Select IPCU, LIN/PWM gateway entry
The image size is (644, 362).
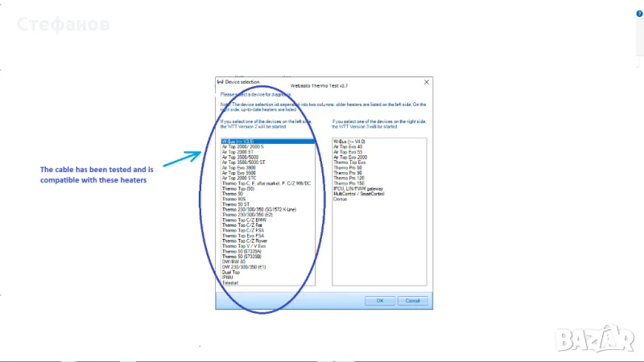click(x=357, y=188)
